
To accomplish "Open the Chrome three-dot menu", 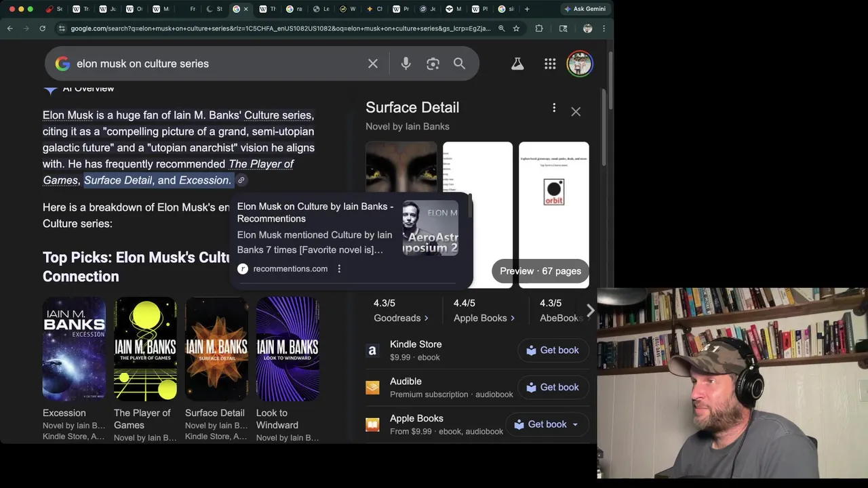I will pos(604,28).
